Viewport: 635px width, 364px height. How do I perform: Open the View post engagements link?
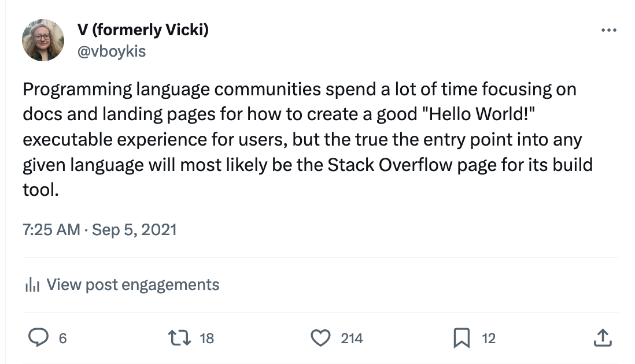pos(133,285)
